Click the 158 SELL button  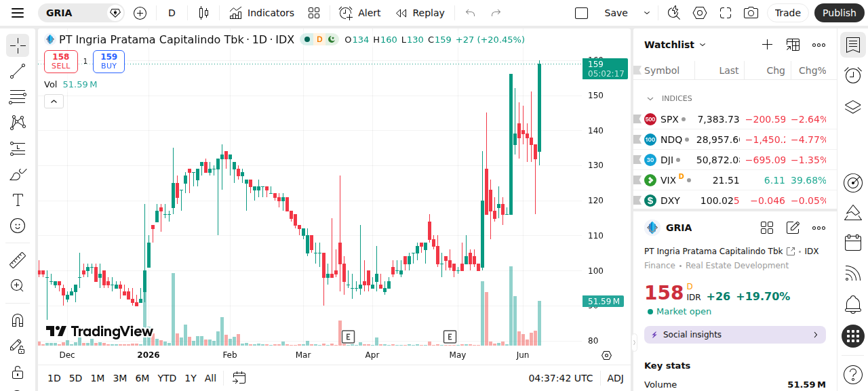pos(61,61)
